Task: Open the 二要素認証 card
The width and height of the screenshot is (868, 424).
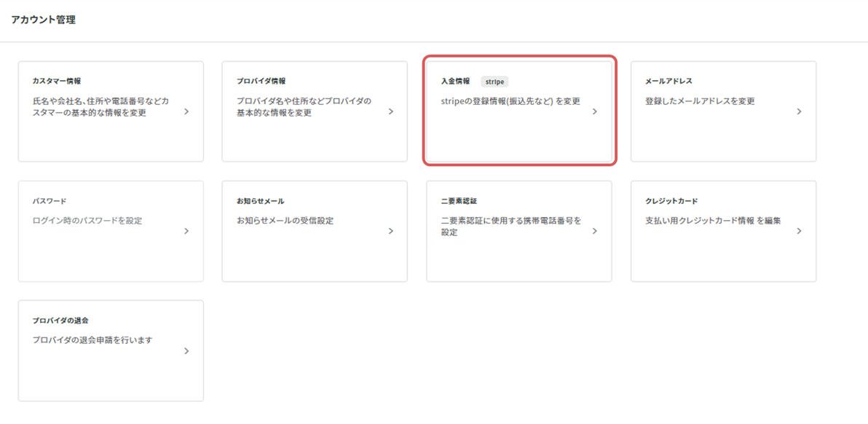Action: tap(519, 231)
